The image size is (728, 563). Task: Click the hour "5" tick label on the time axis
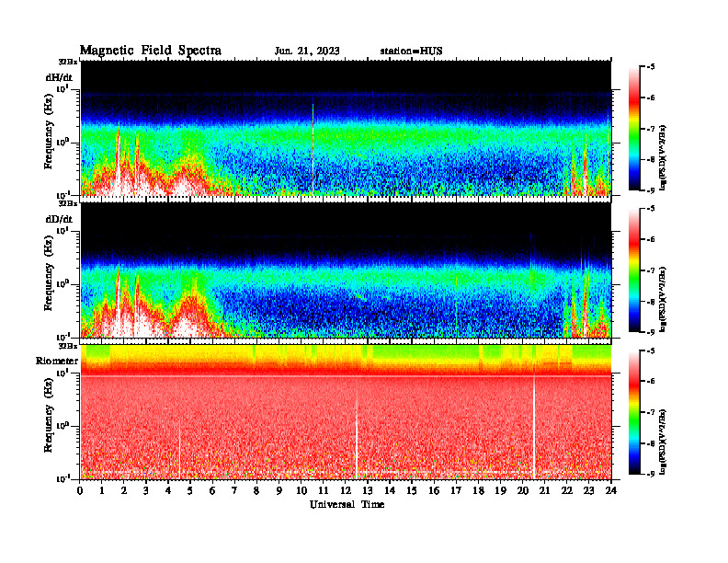(190, 490)
